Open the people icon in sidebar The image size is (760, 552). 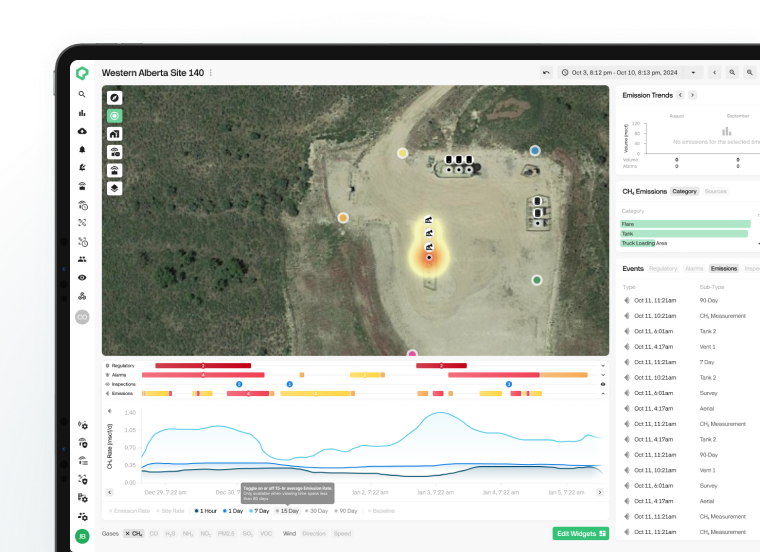pos(82,259)
